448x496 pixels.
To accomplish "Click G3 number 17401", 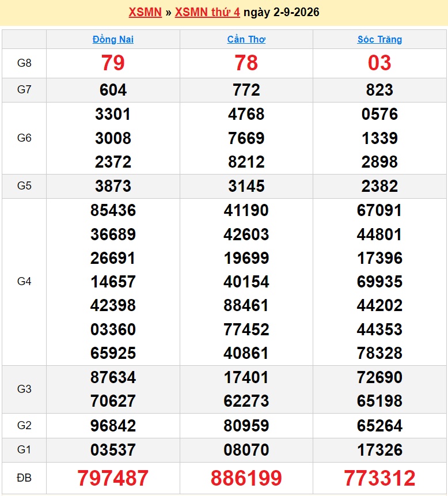I will (x=246, y=377).
